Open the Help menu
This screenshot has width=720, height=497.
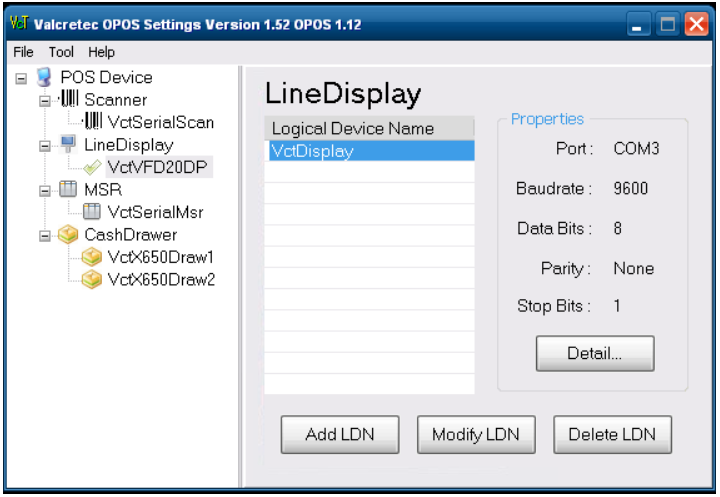[x=101, y=52]
